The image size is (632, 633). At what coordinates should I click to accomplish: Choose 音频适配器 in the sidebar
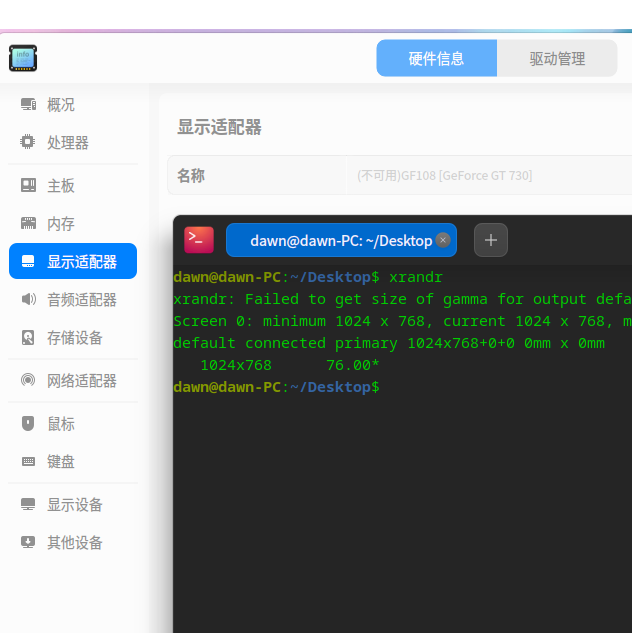(x=82, y=300)
